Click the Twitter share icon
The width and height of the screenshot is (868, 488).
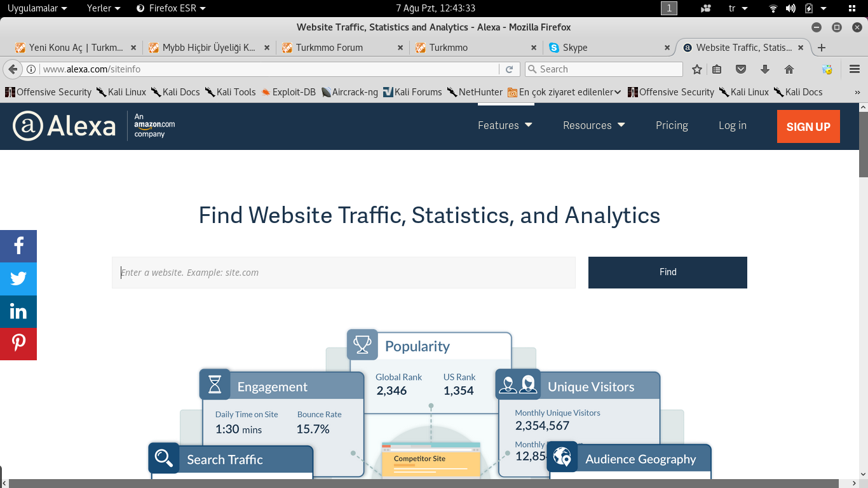pos(18,278)
